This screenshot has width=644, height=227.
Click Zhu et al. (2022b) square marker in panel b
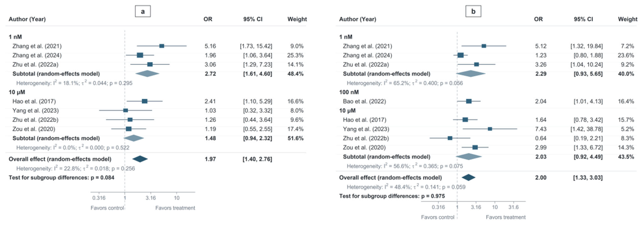point(450,138)
